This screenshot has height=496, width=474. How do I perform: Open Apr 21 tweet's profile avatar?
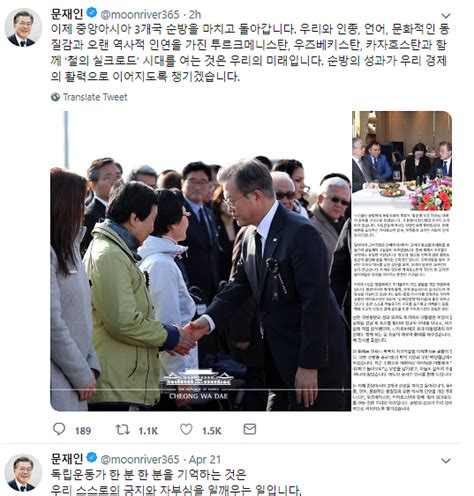coord(23,472)
